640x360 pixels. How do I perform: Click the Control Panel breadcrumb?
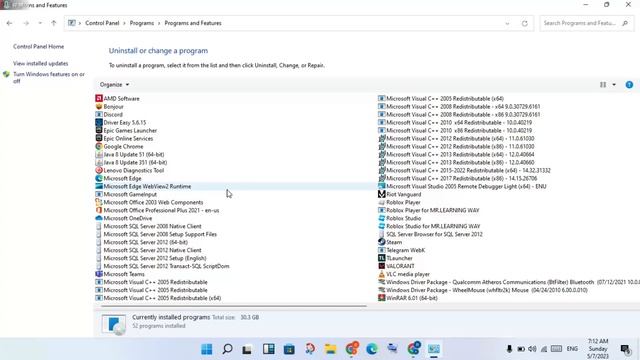pyautogui.click(x=102, y=23)
